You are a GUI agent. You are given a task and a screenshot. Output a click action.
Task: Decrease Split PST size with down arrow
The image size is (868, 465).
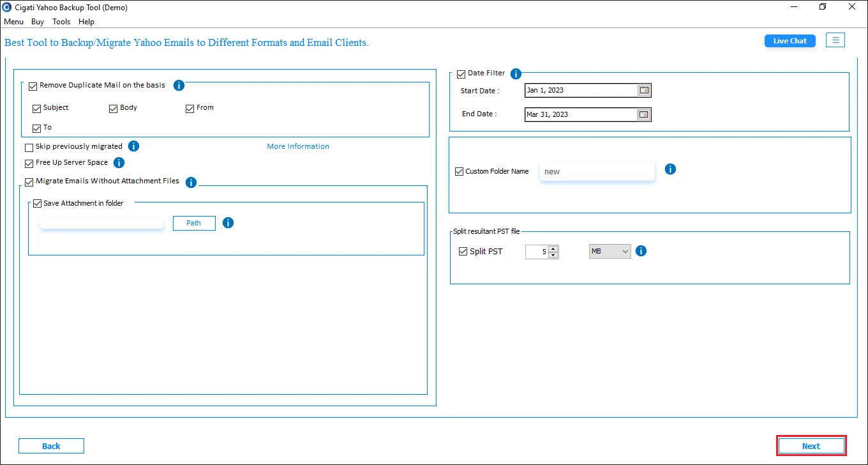pyautogui.click(x=553, y=255)
